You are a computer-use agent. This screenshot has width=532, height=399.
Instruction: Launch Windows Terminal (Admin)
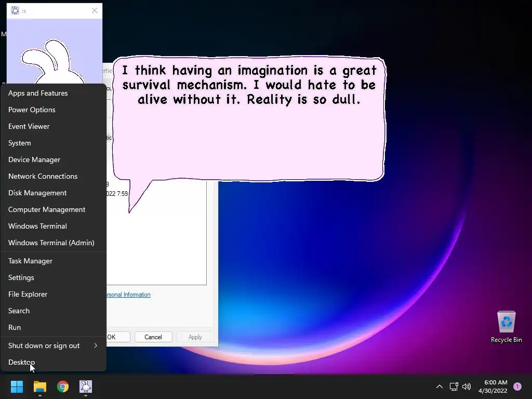[x=54, y=243]
